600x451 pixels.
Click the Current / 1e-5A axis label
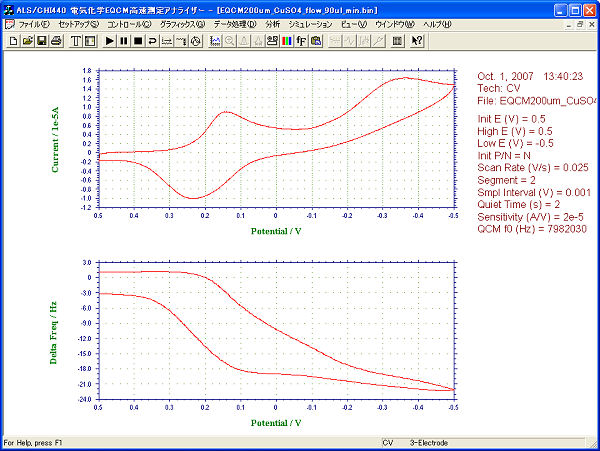point(56,140)
